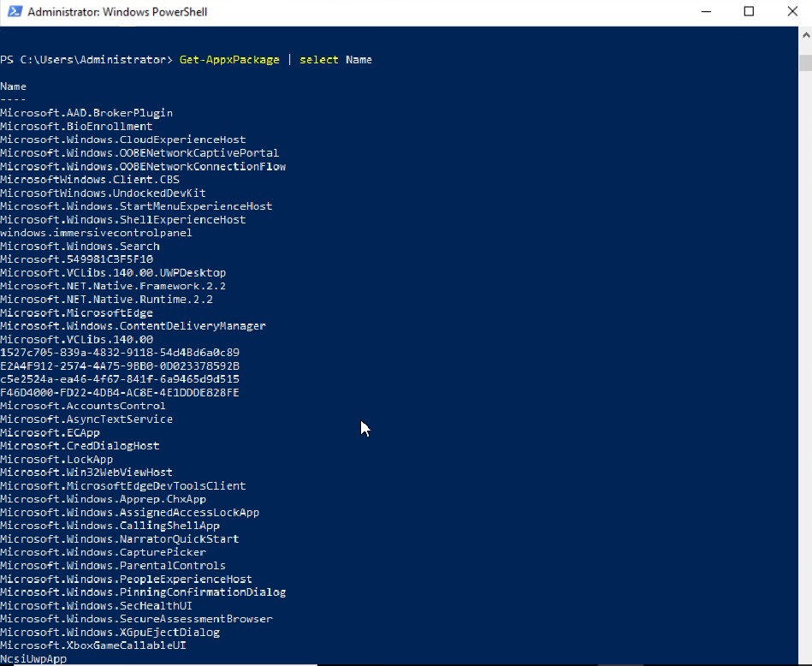Image resolution: width=812 pixels, height=666 pixels.
Task: Click 'Microsoft.XboxGameCallableUI' line
Action: point(93,645)
